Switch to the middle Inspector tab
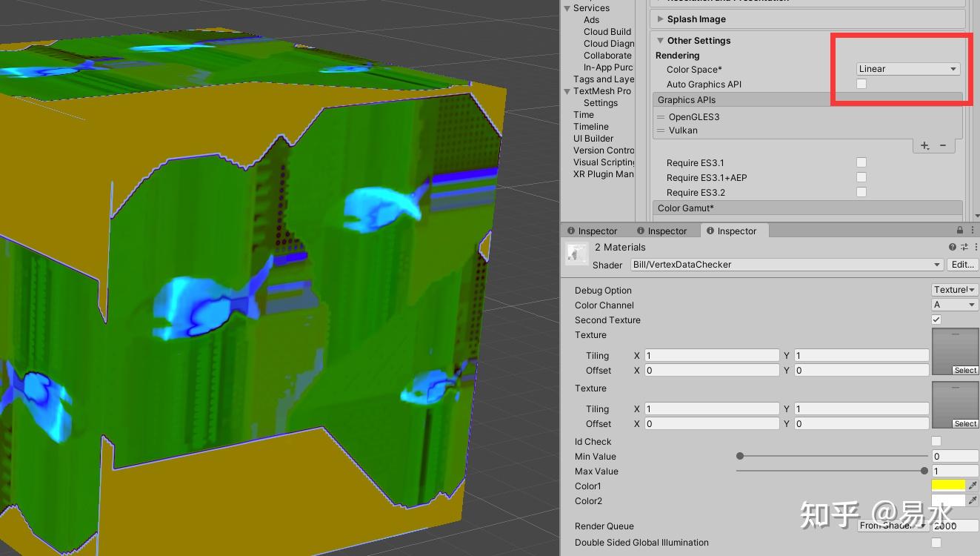This screenshot has height=556, width=980. pos(664,231)
